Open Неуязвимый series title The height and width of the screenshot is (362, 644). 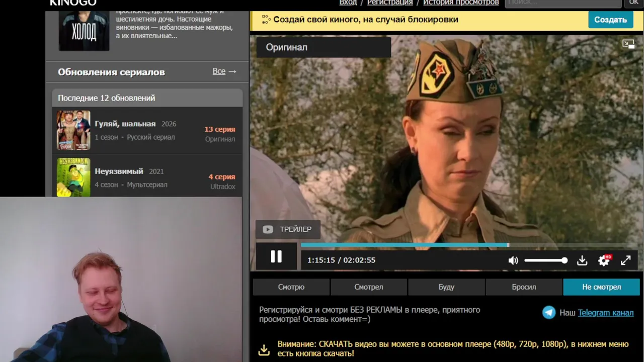point(119,171)
